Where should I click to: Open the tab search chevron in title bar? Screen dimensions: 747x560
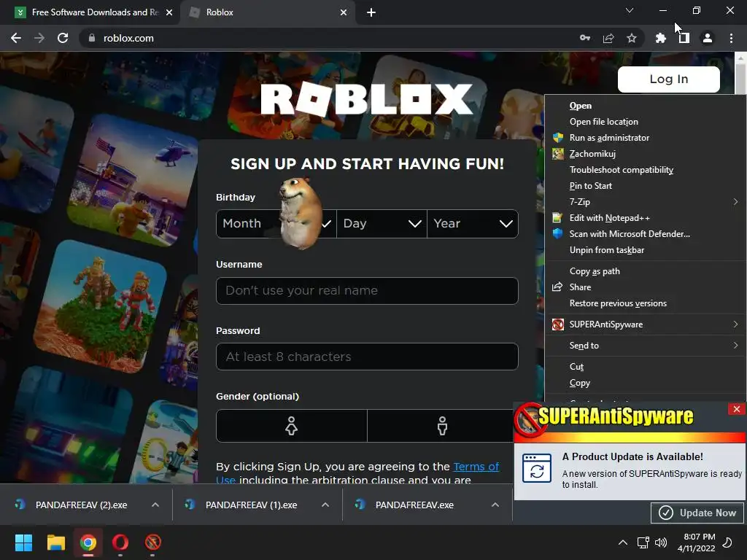(630, 10)
